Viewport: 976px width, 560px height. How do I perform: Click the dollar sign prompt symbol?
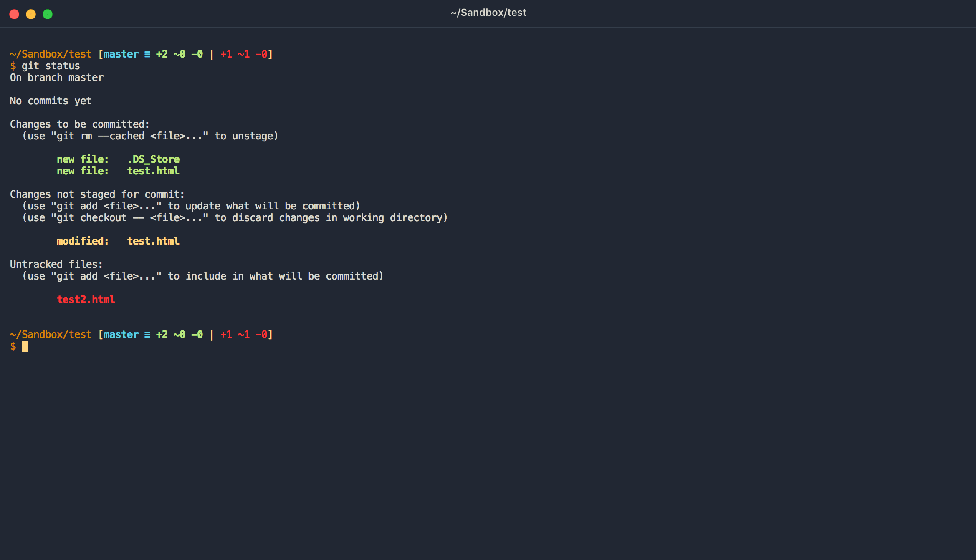pyautogui.click(x=13, y=346)
